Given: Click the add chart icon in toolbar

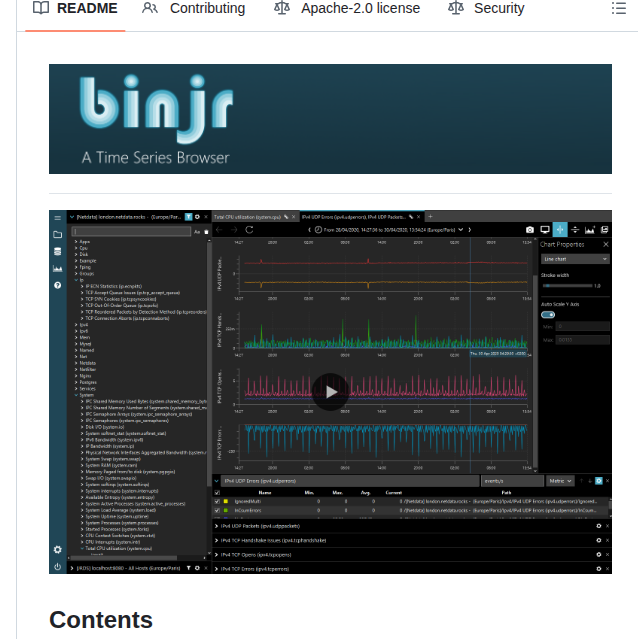Looking at the screenshot, I should 590,230.
